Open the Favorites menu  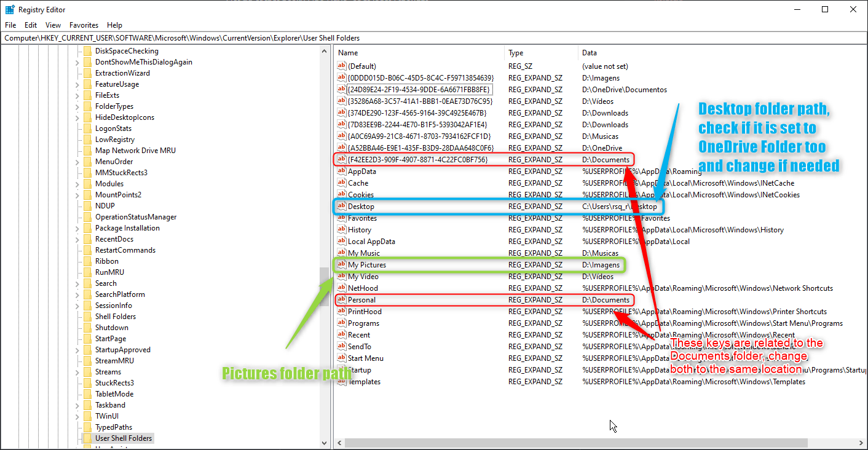[x=84, y=25]
